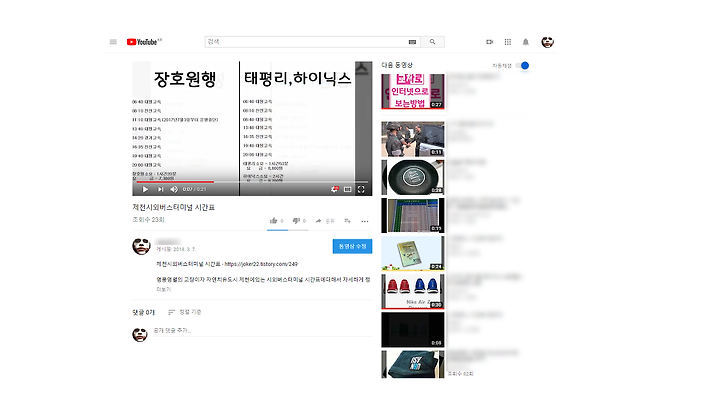
Task: Dislike the video with thumbs down
Action: (297, 221)
